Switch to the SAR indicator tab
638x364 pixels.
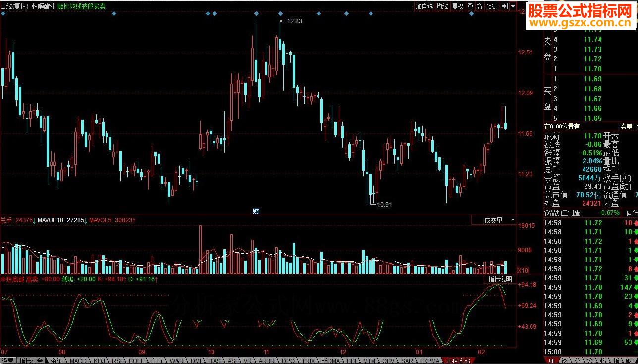tap(407, 361)
